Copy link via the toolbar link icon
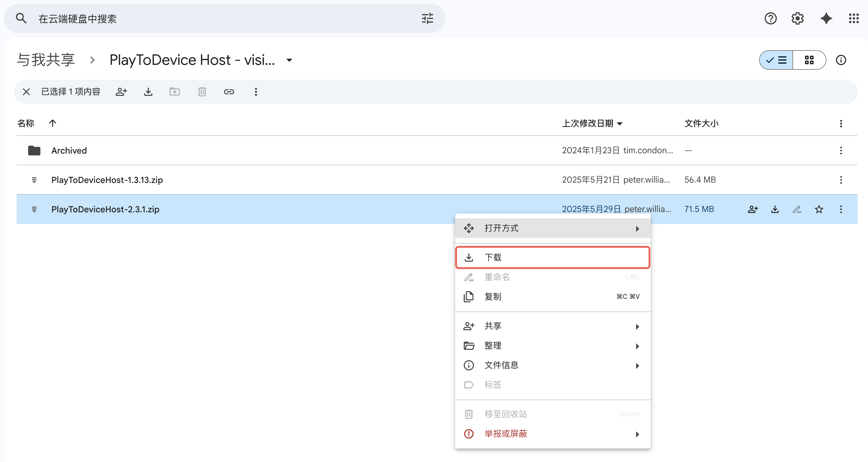868x462 pixels. point(229,92)
